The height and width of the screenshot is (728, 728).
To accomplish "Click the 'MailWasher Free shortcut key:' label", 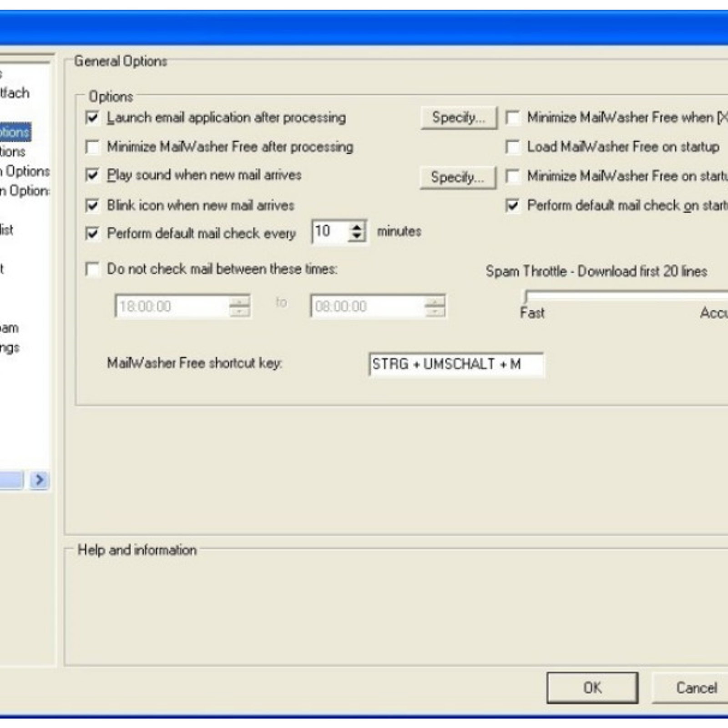I will 195,363.
